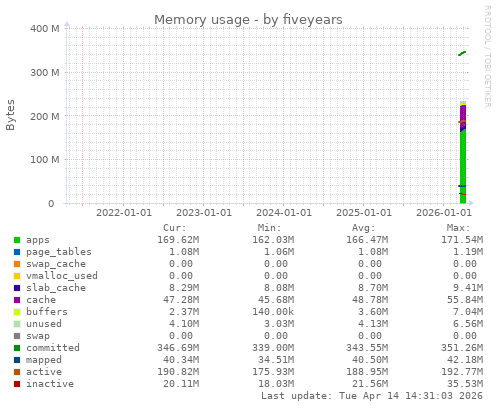This screenshot has width=497, height=408.
Task: Click the 'Bytes' y-axis label
Action: tap(10, 115)
